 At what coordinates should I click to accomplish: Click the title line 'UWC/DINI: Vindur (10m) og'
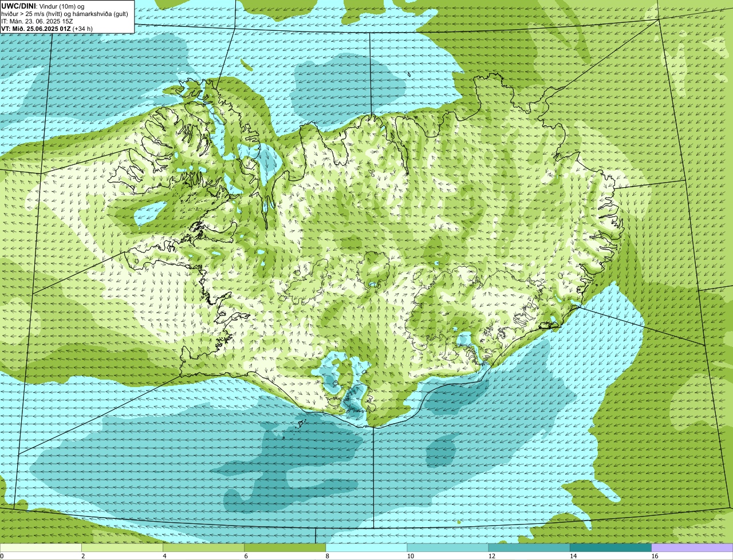(x=43, y=6)
